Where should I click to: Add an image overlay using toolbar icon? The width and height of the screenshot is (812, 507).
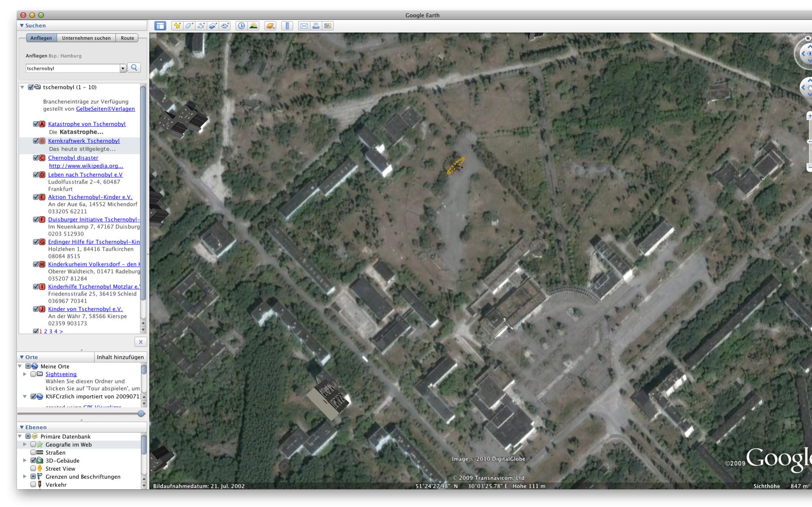click(213, 26)
